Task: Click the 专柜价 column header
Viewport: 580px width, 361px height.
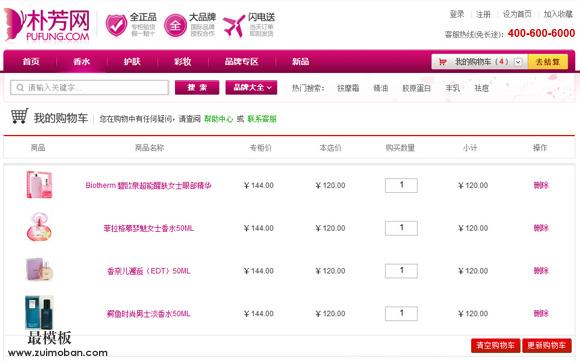Action: point(260,148)
